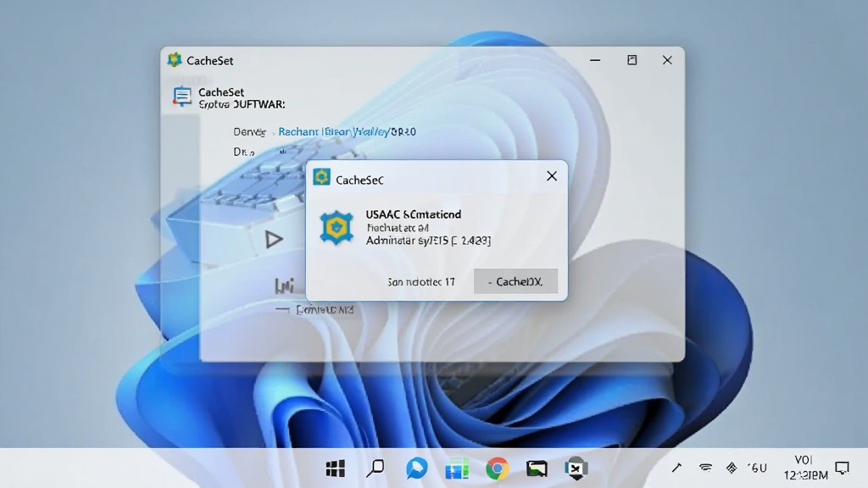
Task: Open the blue chat app on taskbar
Action: [416, 469]
